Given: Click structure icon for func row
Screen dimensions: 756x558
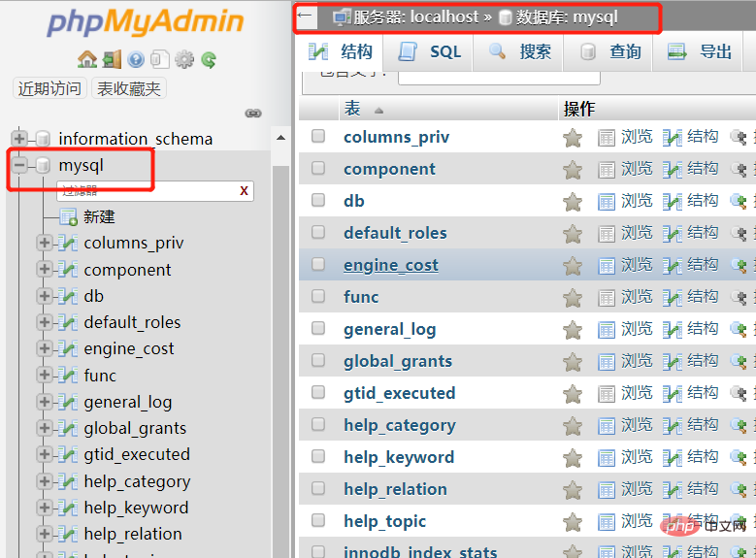Looking at the screenshot, I should (x=673, y=298).
